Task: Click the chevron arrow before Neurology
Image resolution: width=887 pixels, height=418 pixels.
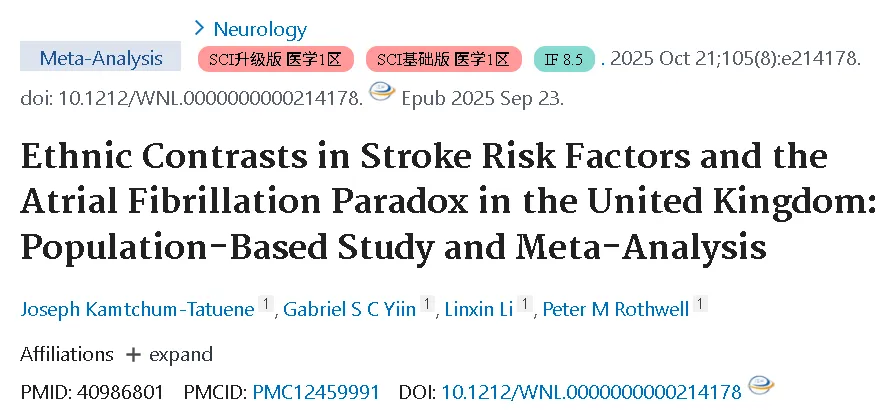Action: (199, 27)
